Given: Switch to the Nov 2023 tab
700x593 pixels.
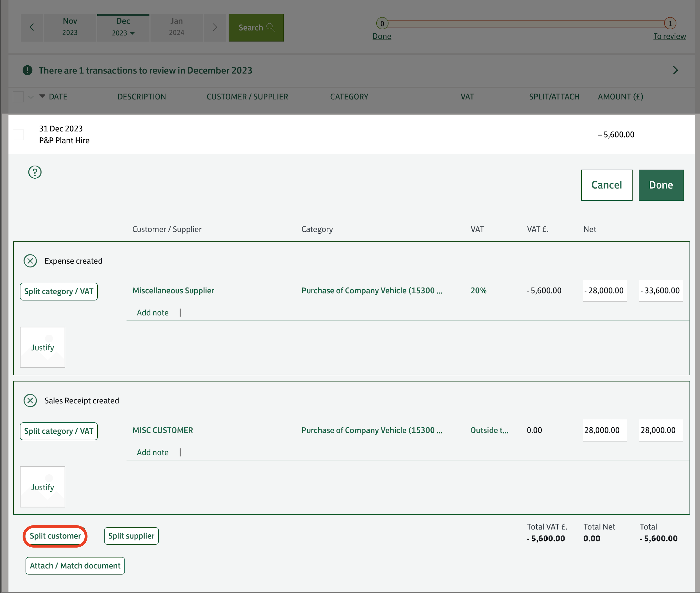Looking at the screenshot, I should [x=70, y=27].
